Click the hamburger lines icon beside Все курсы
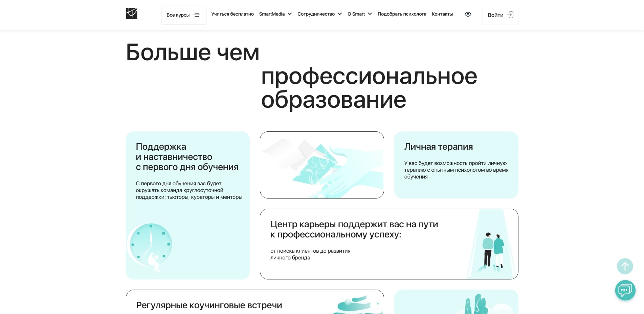The width and height of the screenshot is (644, 314). click(197, 15)
